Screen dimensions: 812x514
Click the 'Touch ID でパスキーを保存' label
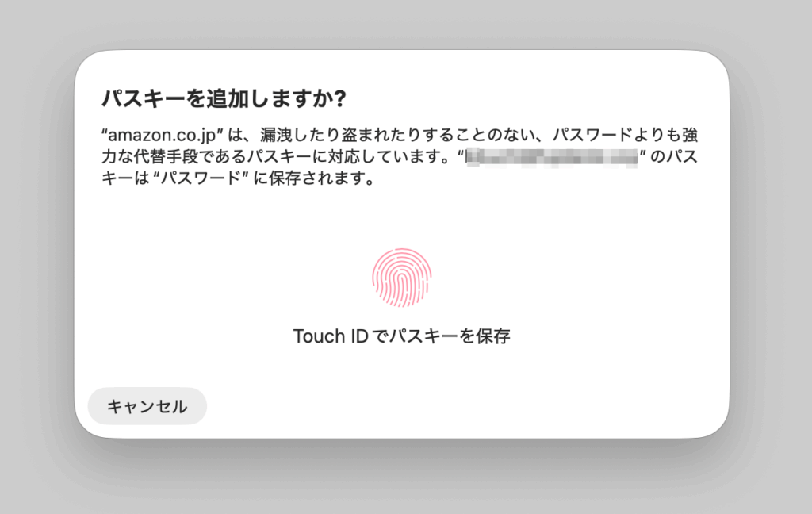[x=402, y=336]
